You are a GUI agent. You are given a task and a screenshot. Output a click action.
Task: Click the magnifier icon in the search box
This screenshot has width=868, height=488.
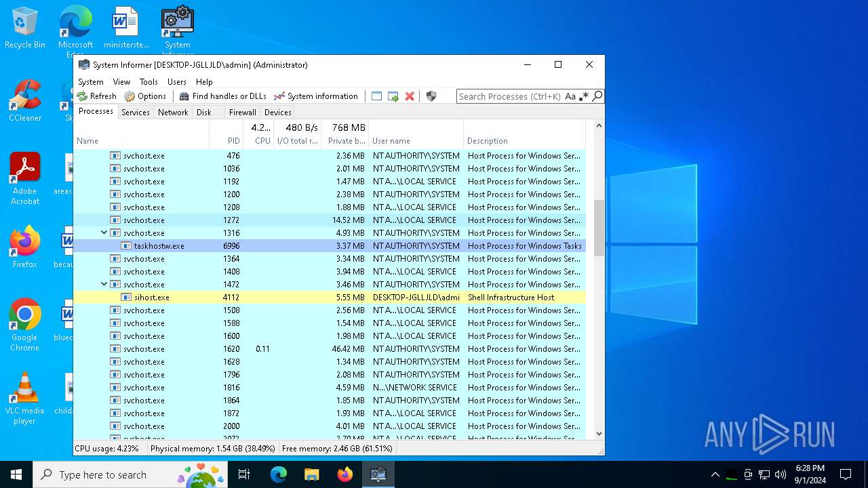(597, 96)
